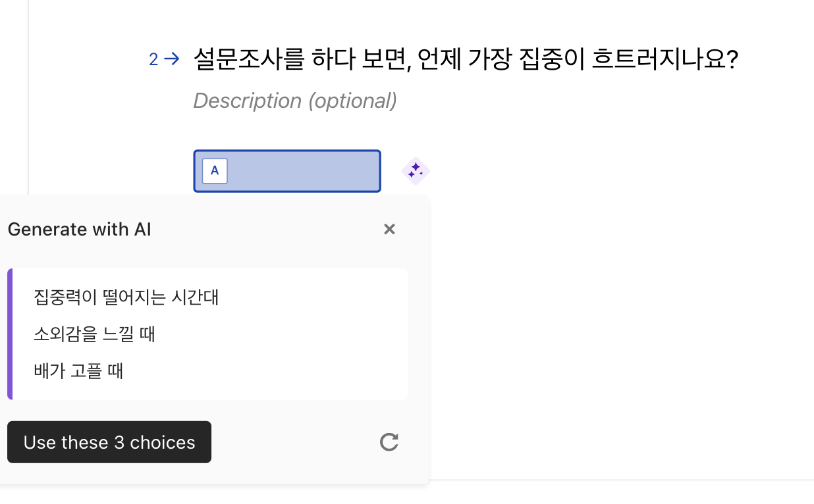Viewport: 814px width, 504px height.
Task: Select the choice option labeled A
Action: (286, 170)
